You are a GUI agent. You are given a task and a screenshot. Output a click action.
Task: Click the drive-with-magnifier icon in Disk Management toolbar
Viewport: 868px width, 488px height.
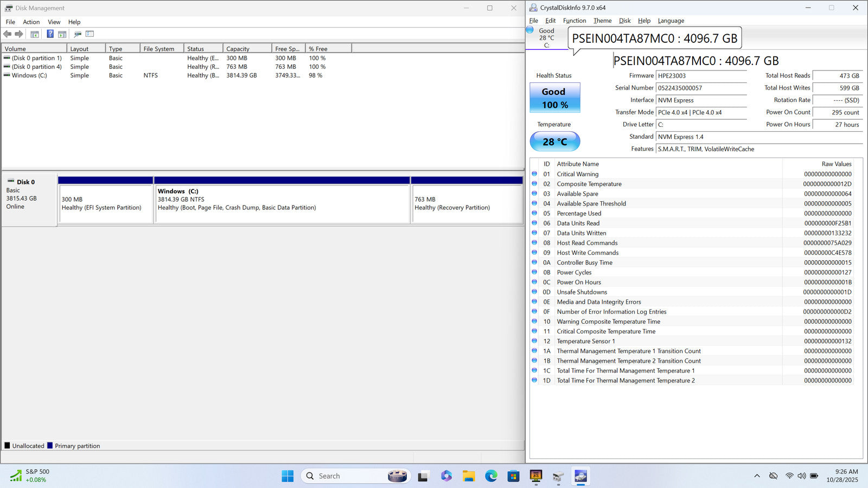[78, 34]
